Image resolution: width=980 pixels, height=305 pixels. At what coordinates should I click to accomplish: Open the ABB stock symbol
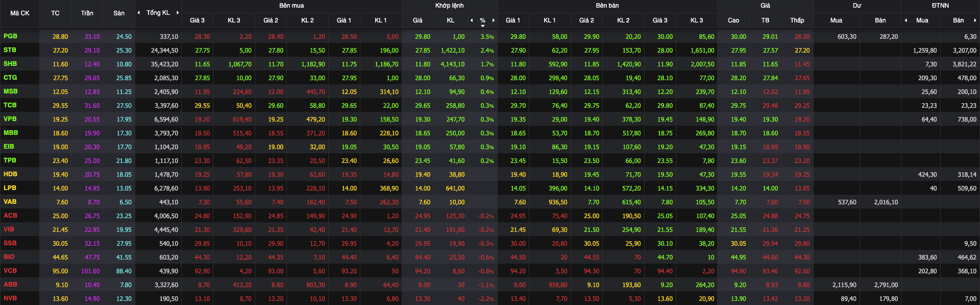coord(10,285)
